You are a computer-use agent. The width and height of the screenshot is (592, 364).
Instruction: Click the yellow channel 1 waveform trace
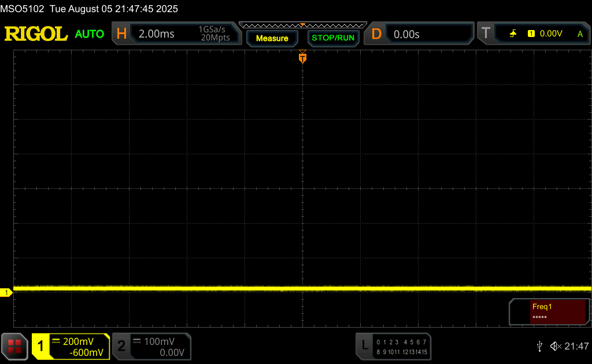pos(302,288)
